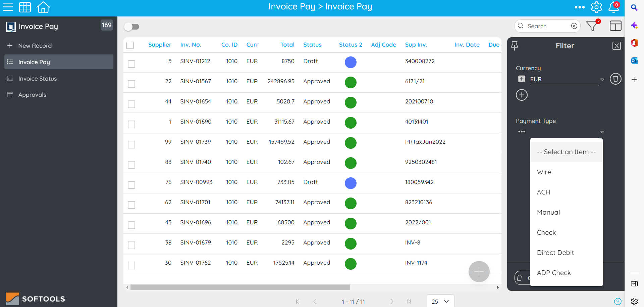The image size is (644, 307).
Task: Choose Wire payment type
Action: point(567,172)
